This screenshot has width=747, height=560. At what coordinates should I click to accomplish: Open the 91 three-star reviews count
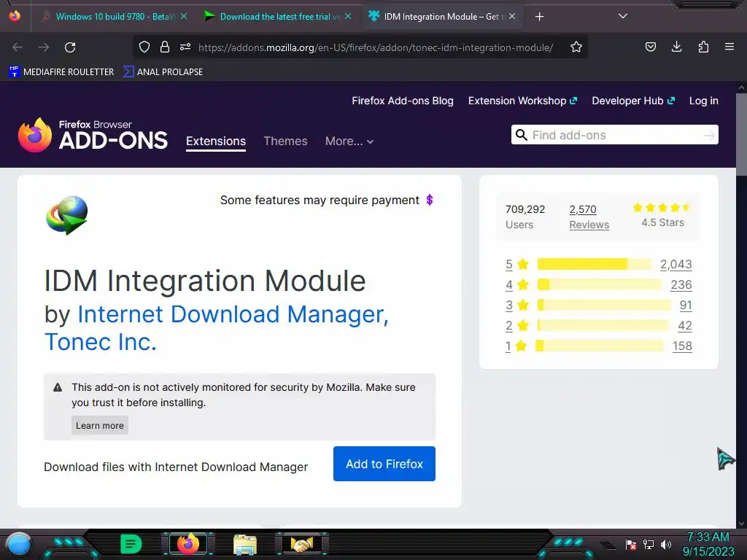686,306
